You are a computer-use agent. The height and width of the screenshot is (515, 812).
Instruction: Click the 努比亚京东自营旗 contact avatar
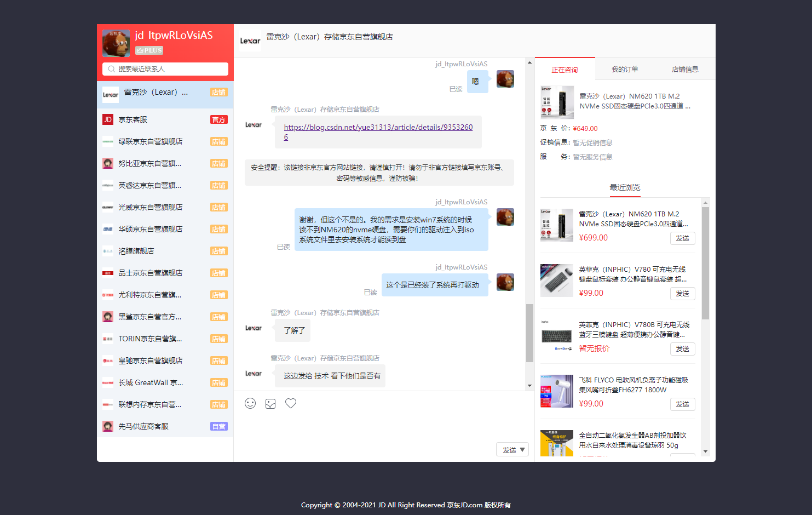coord(108,163)
